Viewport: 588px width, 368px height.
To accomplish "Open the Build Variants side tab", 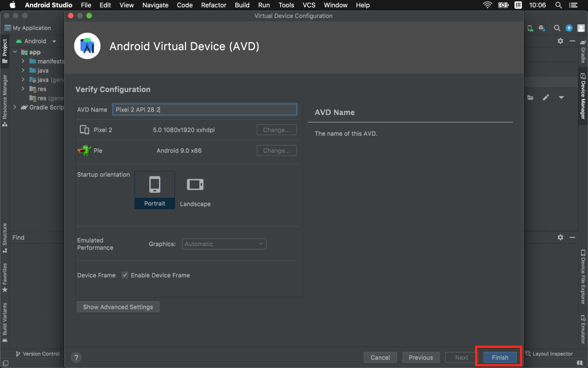I will tap(5, 323).
